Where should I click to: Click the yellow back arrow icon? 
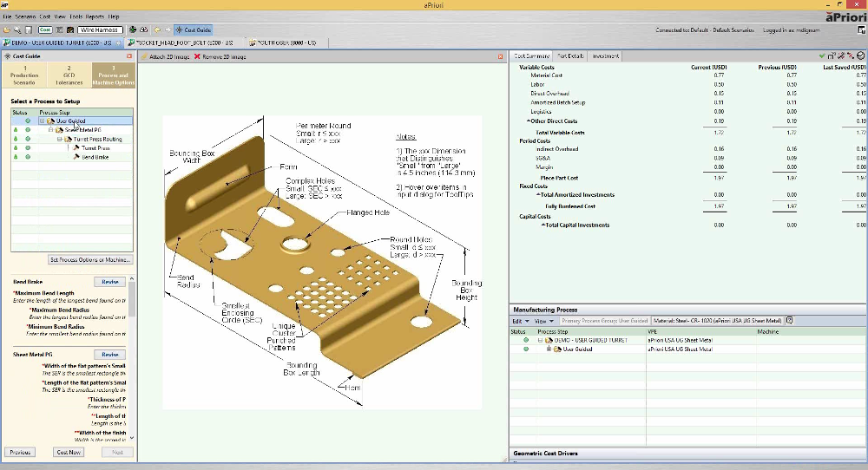157,29
